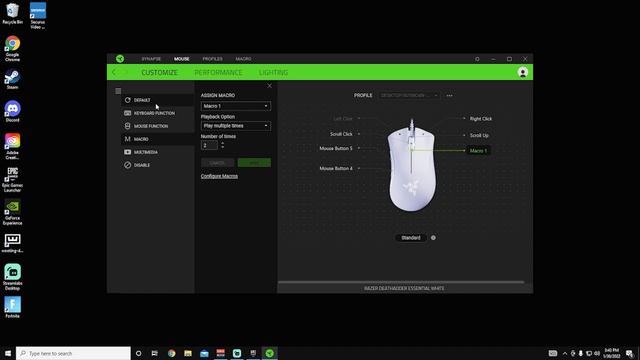
Task: Open the profile three-dots menu
Action: pyautogui.click(x=449, y=96)
